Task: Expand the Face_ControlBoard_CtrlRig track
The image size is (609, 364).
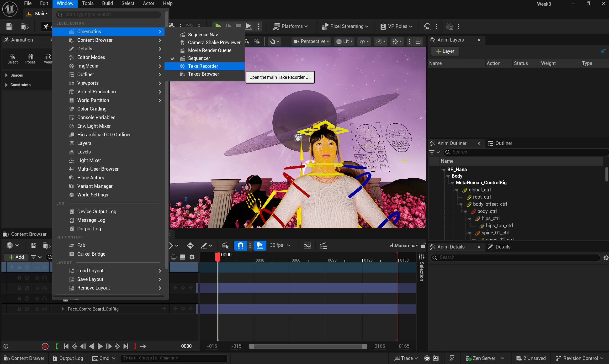Action: (63, 309)
